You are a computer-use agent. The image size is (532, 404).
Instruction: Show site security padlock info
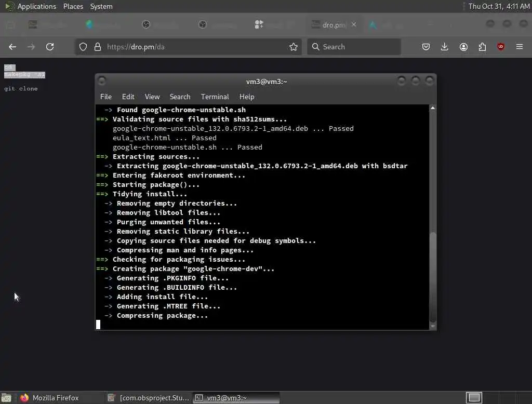98,47
